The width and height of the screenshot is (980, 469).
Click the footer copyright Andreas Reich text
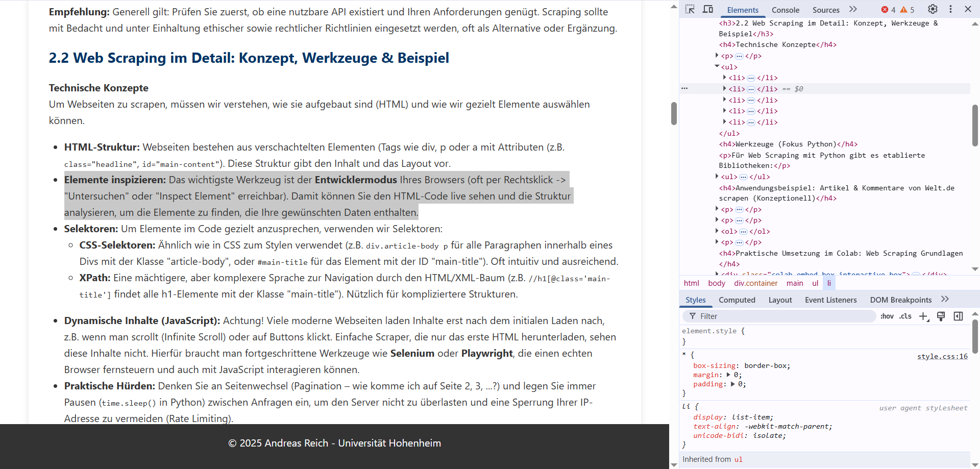335,443
